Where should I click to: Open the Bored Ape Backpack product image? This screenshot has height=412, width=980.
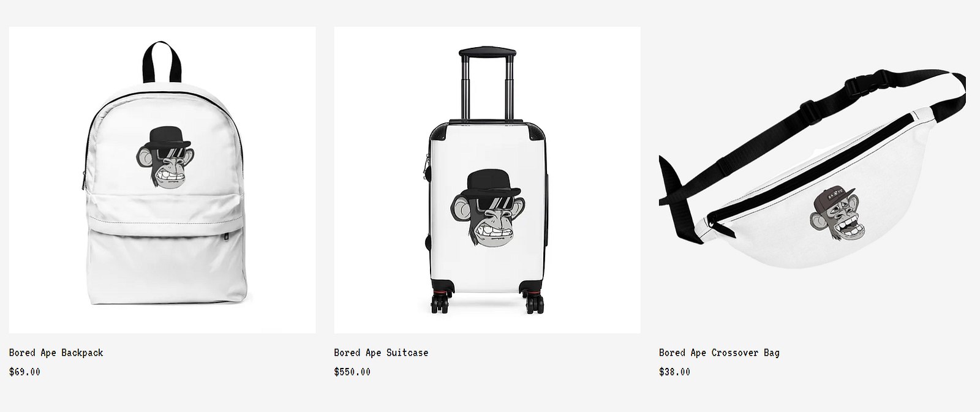click(162, 180)
